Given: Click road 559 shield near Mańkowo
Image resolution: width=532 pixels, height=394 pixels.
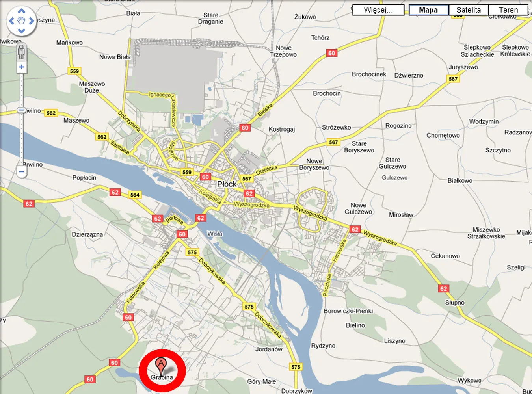Looking at the screenshot, I should [74, 71].
